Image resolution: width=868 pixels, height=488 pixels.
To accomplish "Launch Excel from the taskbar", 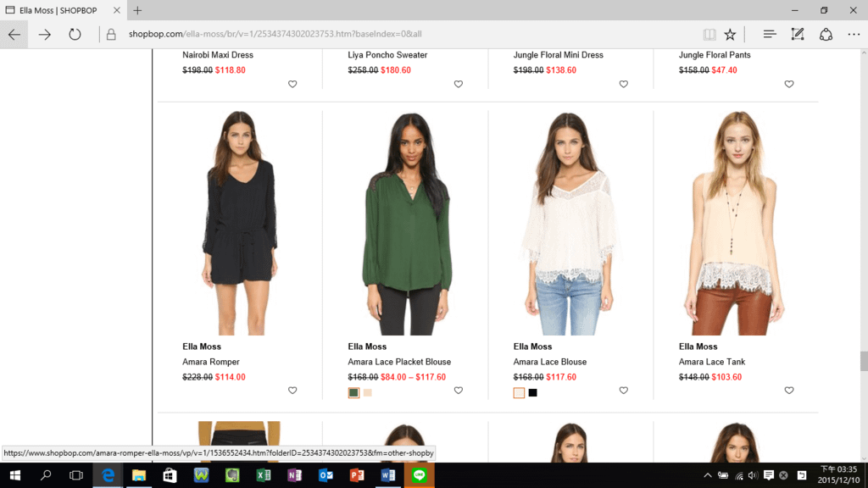I will 264,475.
